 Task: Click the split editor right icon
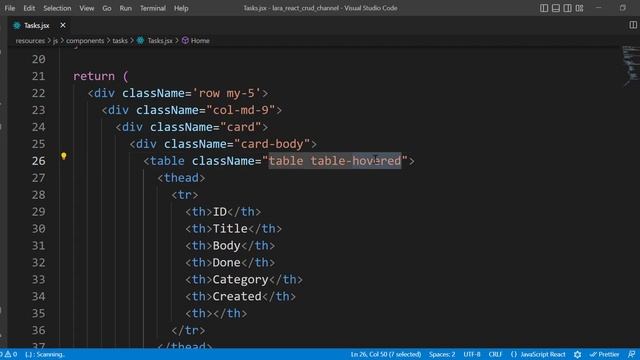pyautogui.click(x=633, y=25)
